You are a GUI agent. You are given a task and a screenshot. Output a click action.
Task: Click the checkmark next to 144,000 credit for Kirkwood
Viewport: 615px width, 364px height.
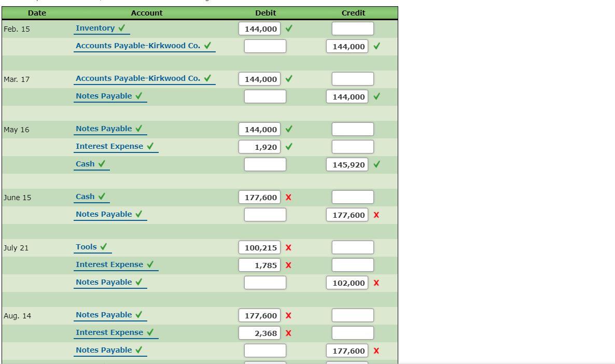(x=377, y=46)
